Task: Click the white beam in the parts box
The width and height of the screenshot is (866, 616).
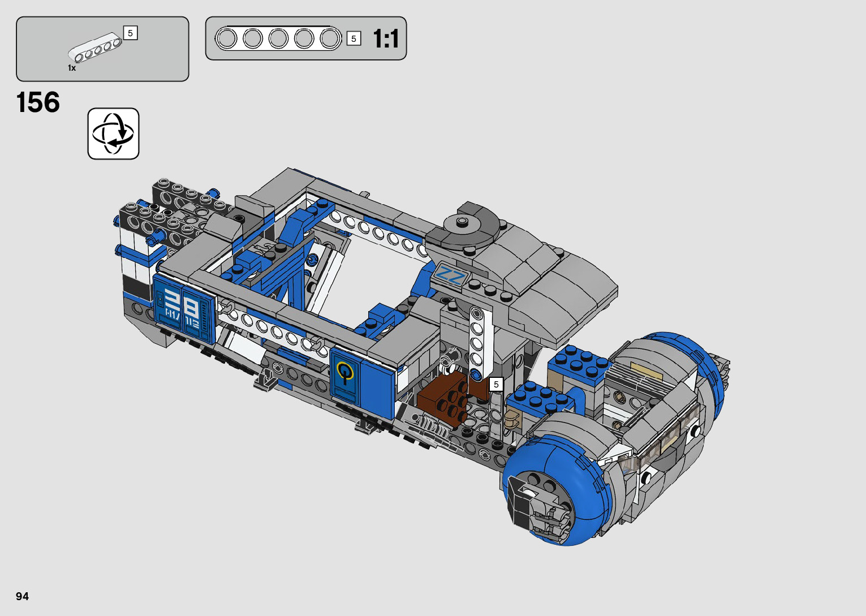Action: pyautogui.click(x=95, y=48)
